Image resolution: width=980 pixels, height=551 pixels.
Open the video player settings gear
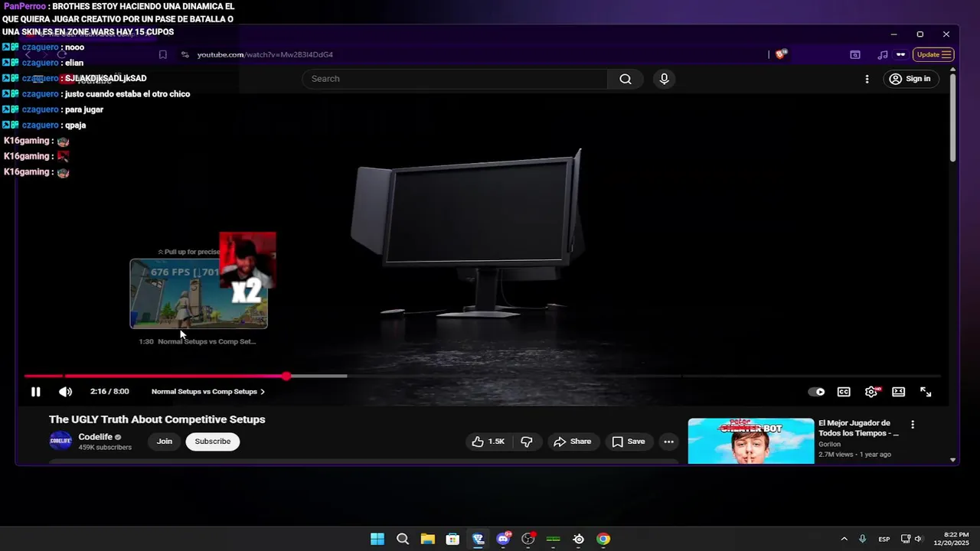click(x=871, y=392)
